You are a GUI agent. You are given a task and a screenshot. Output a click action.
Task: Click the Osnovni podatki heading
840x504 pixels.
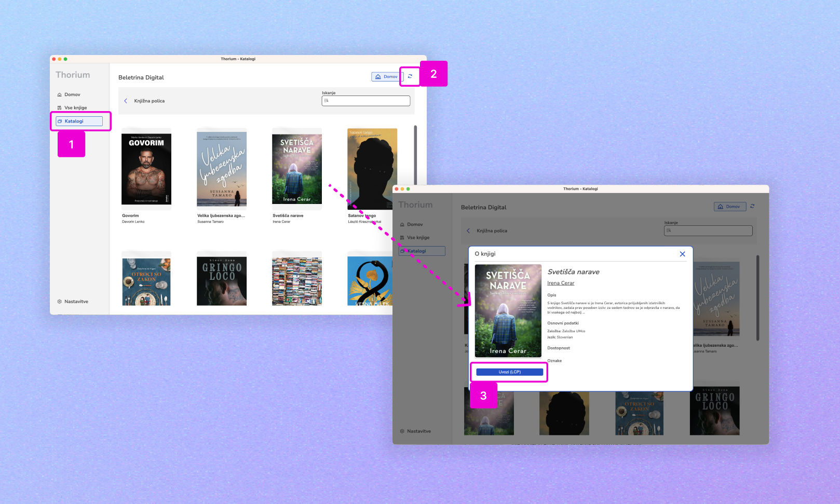pos(563,323)
